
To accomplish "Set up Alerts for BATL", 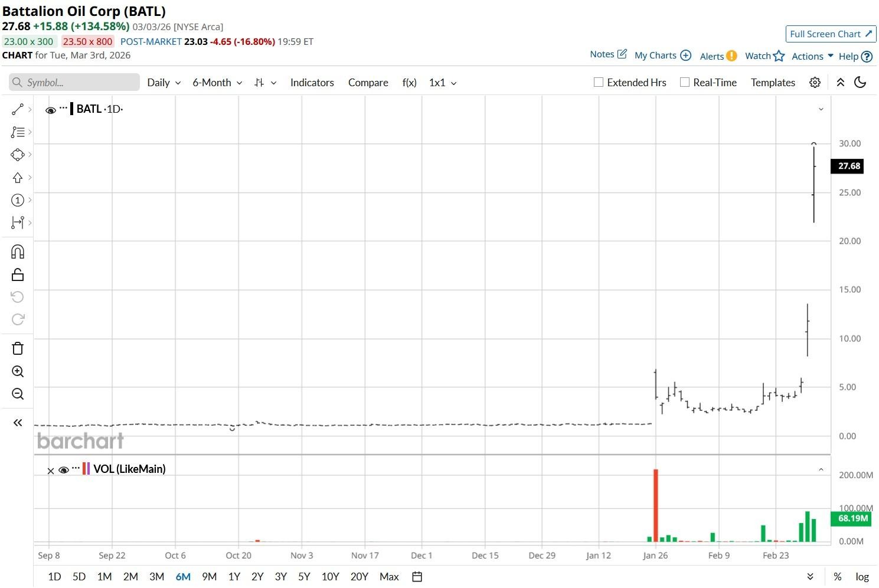I will [718, 56].
